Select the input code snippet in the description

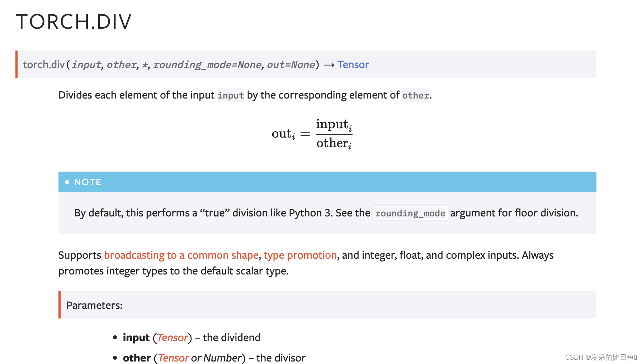(231, 95)
